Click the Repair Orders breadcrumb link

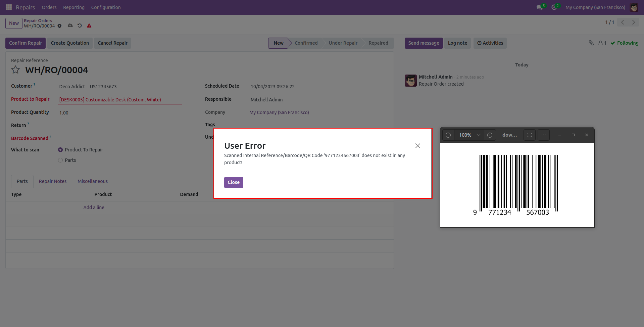pyautogui.click(x=38, y=20)
